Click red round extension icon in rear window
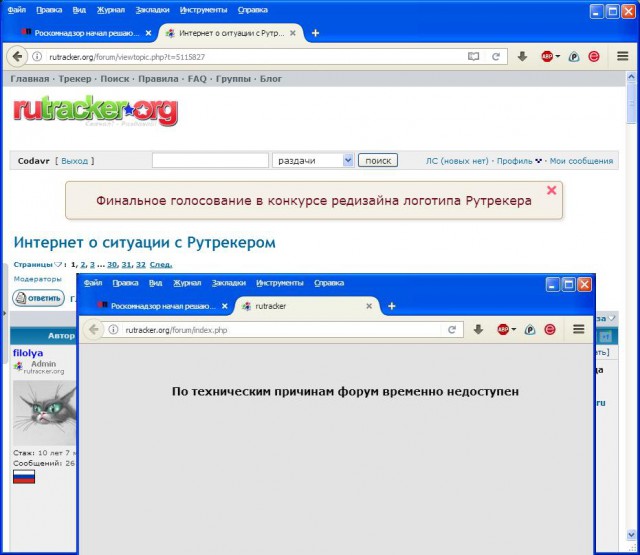The height and width of the screenshot is (555, 640). coord(594,56)
